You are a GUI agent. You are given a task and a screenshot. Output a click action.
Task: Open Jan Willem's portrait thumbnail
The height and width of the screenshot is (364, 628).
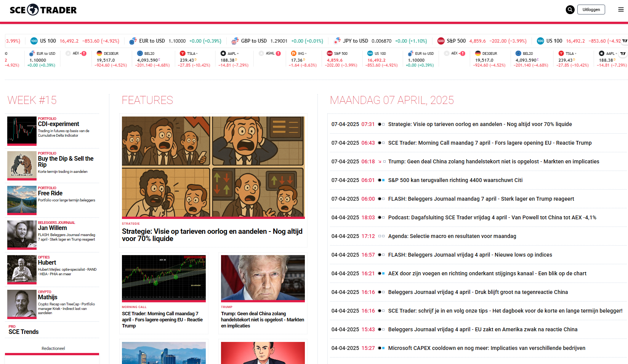tap(22, 235)
